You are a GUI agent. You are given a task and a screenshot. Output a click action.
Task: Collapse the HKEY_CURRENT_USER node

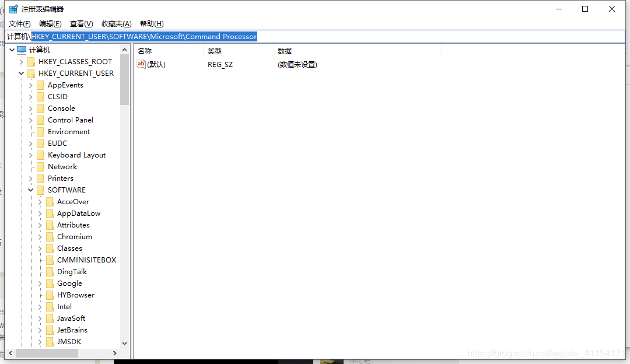tap(22, 73)
